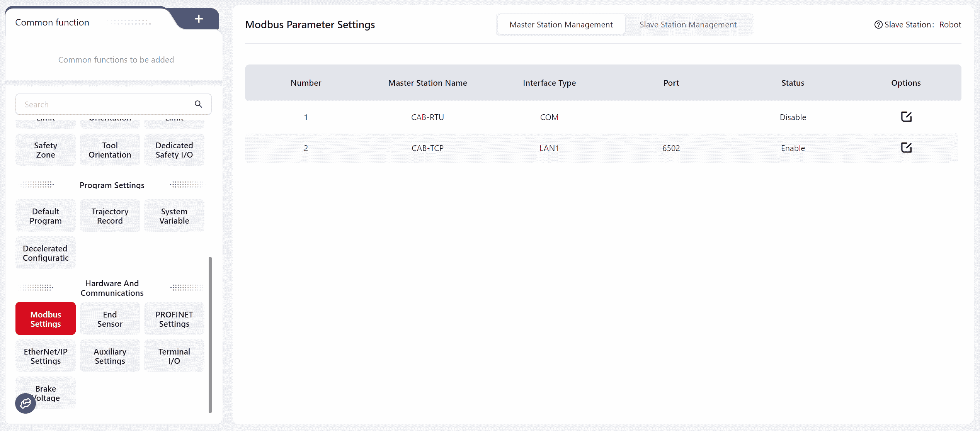Click the Search input field

click(x=104, y=104)
